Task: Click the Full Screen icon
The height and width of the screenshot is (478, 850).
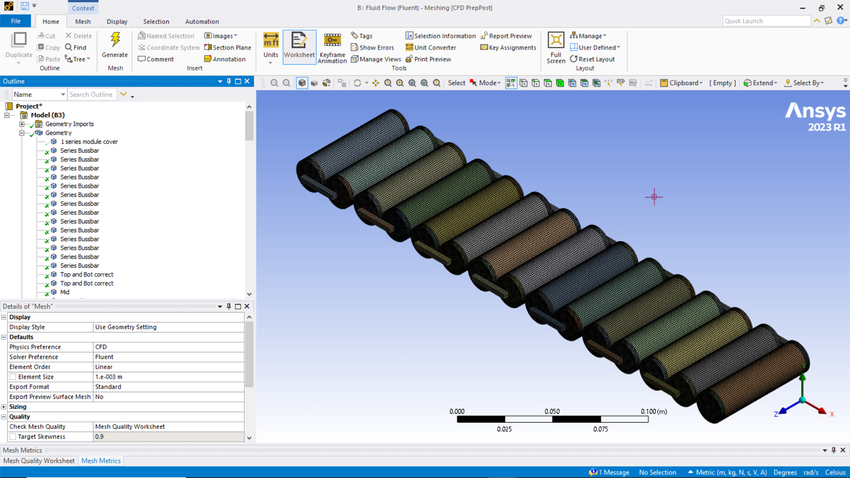Action: pyautogui.click(x=556, y=41)
